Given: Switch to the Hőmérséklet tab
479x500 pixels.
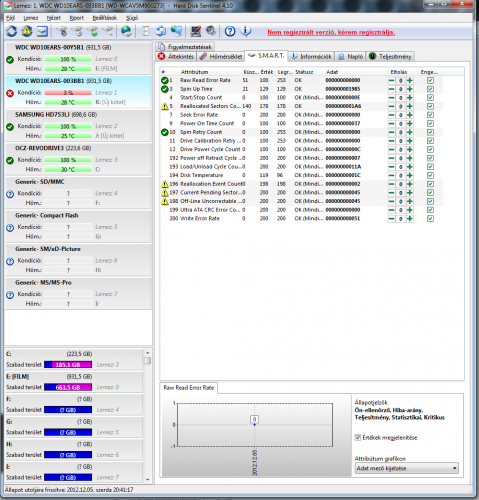Looking at the screenshot, I should [221, 56].
